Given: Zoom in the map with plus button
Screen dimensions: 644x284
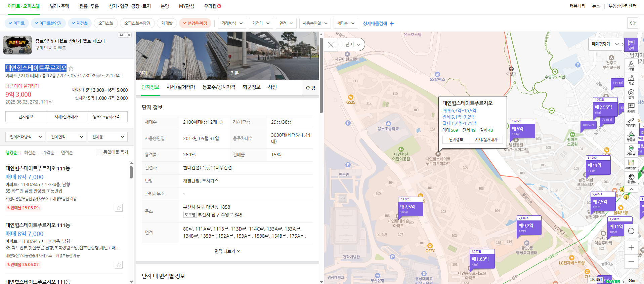Looking at the screenshot, I should coord(631,248).
